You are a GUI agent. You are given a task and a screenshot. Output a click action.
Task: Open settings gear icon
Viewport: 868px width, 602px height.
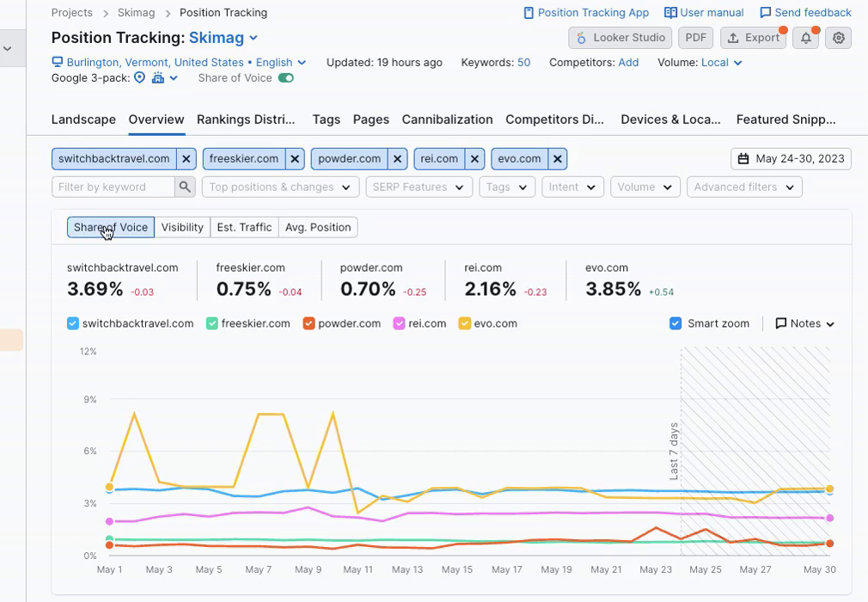point(839,38)
